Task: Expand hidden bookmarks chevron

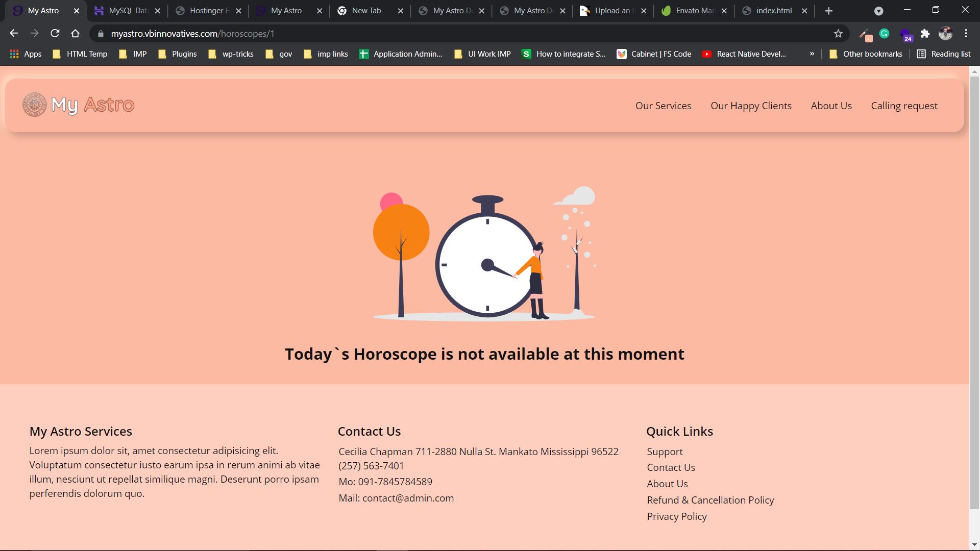Action: pos(812,54)
